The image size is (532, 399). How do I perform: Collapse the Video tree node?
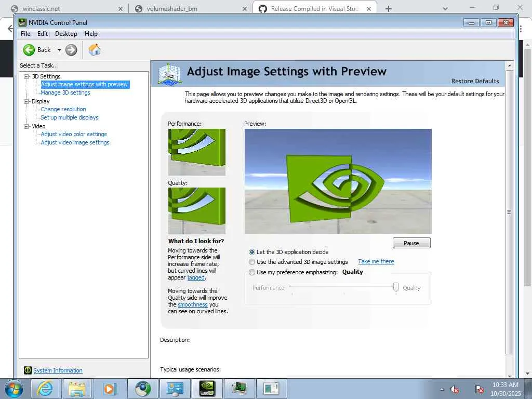26,126
